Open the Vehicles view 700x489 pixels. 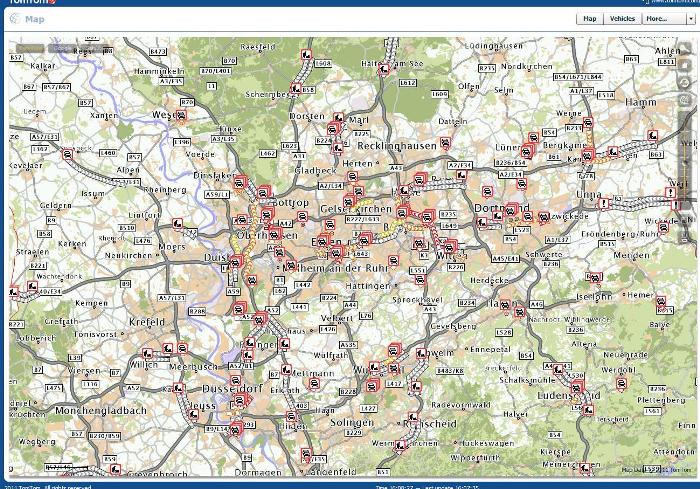point(622,19)
